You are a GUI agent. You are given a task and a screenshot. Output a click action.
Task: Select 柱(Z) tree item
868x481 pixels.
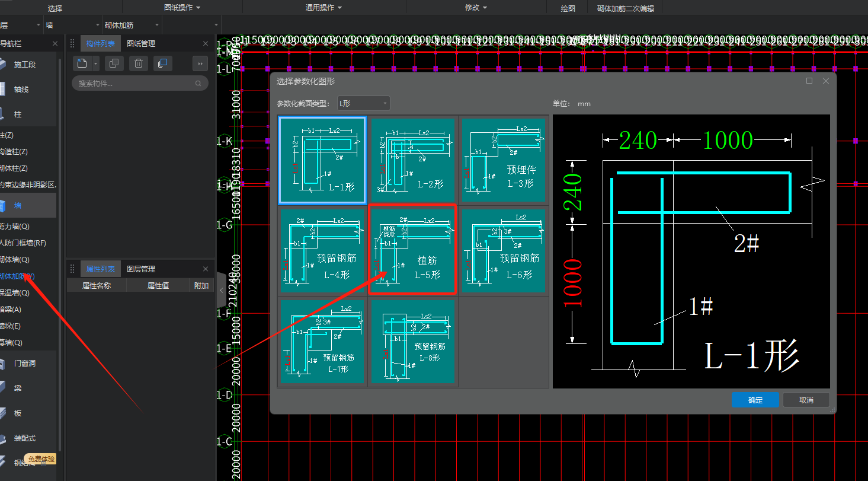click(7, 135)
